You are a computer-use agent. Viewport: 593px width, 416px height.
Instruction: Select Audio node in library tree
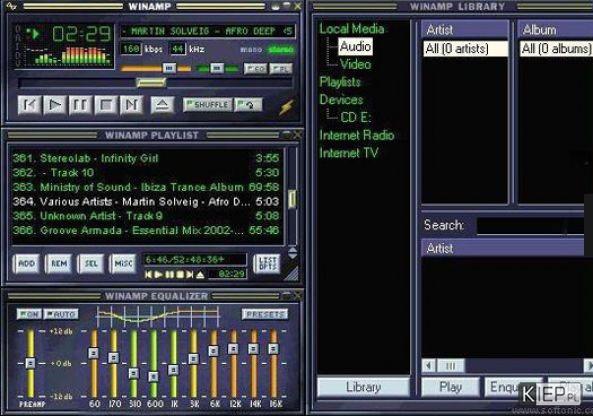[355, 47]
